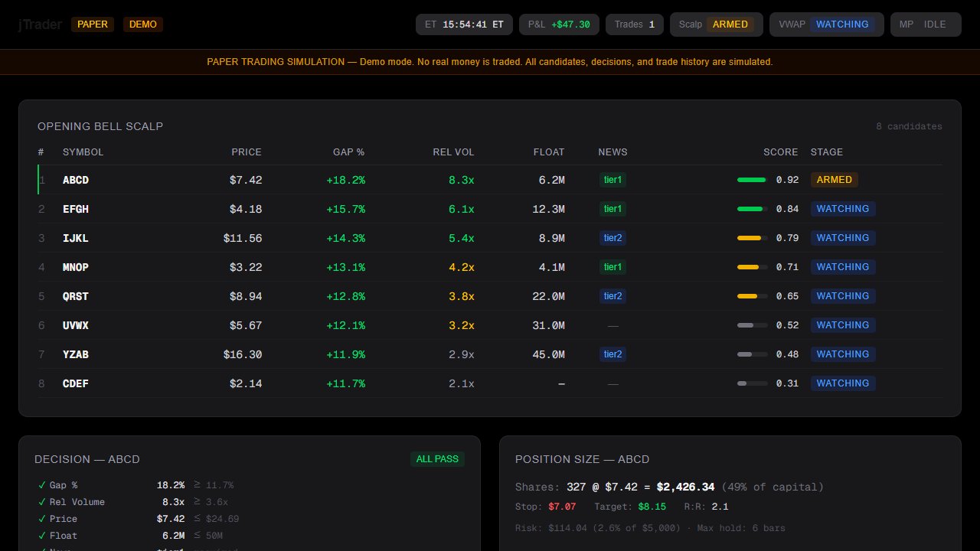
Task: Click the 45.0M float value
Action: point(549,354)
